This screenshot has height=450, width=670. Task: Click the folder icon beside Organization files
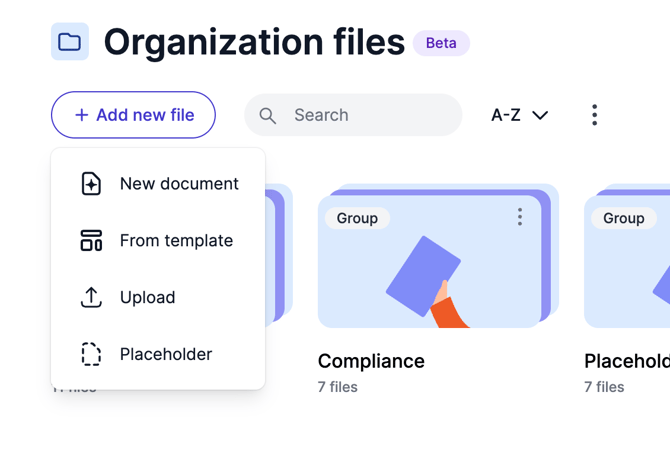point(70,41)
